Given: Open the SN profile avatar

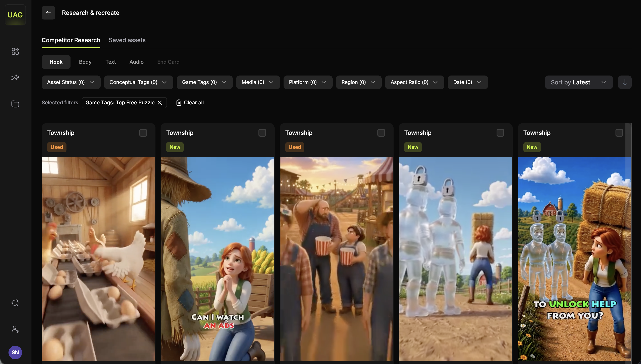Looking at the screenshot, I should pos(15,352).
